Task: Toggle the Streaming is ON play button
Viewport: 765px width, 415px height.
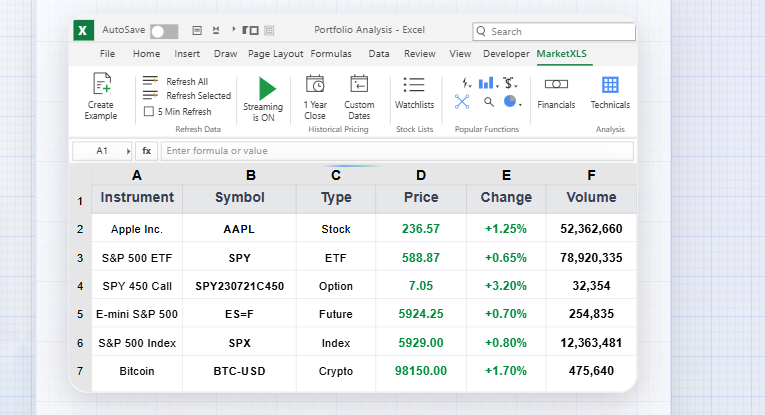Action: point(264,88)
